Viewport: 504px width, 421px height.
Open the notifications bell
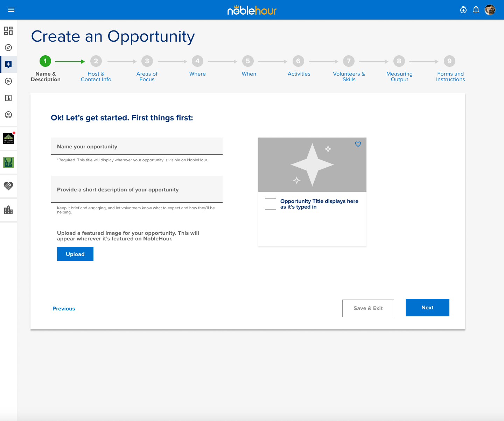tap(476, 10)
